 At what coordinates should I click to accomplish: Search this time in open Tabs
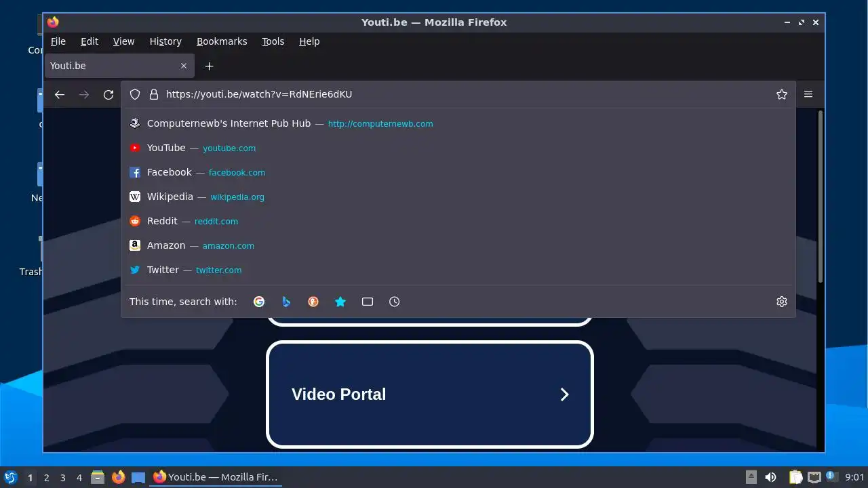368,302
